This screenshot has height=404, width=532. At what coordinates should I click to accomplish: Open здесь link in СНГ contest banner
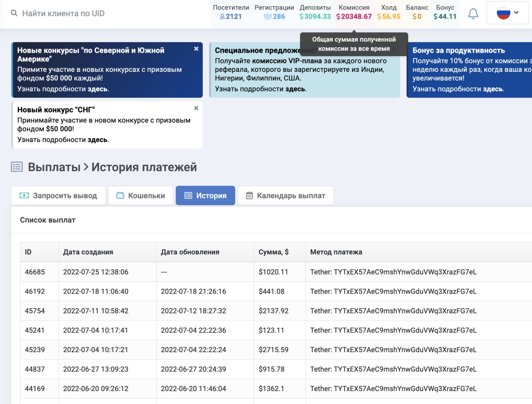[x=97, y=140]
